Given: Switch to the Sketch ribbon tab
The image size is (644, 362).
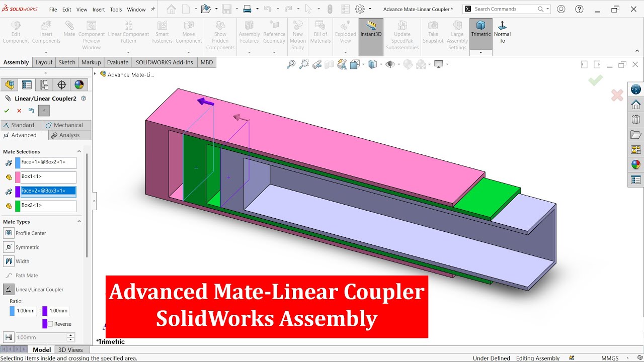Looking at the screenshot, I should click(x=67, y=62).
